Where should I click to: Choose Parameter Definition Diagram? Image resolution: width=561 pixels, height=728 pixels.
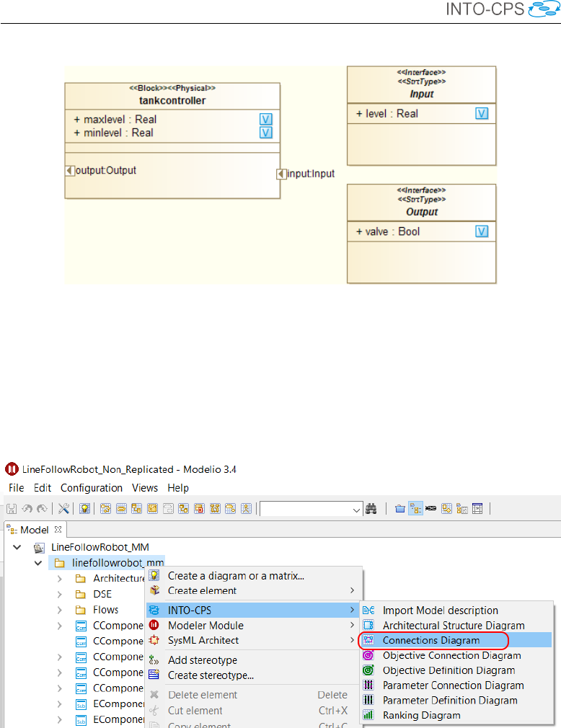pyautogui.click(x=456, y=700)
